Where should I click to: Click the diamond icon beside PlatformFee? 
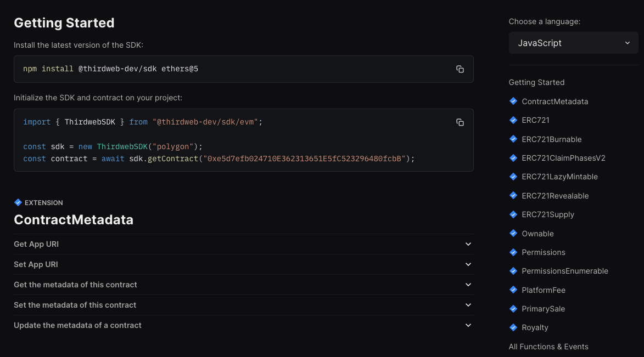pyautogui.click(x=513, y=290)
